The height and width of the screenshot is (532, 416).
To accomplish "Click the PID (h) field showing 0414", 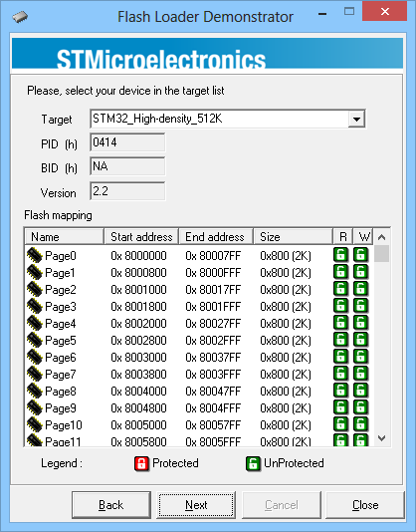I will pyautogui.click(x=127, y=142).
